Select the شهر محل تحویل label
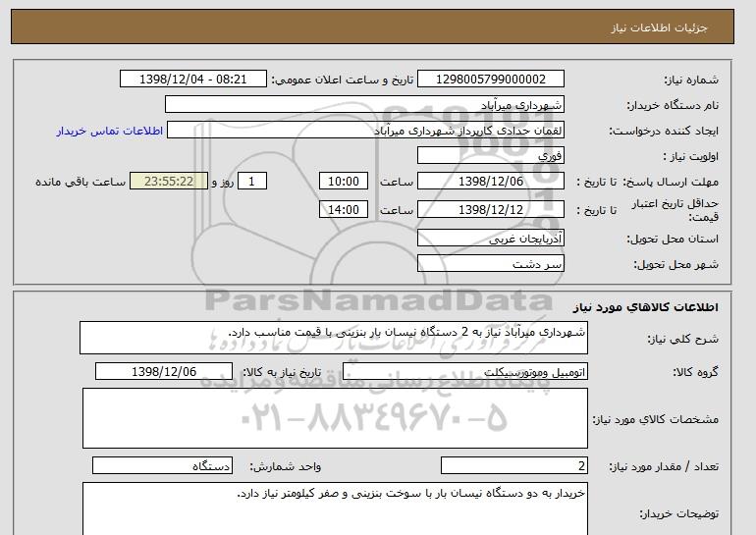The width and height of the screenshot is (756, 535). pyautogui.click(x=675, y=264)
